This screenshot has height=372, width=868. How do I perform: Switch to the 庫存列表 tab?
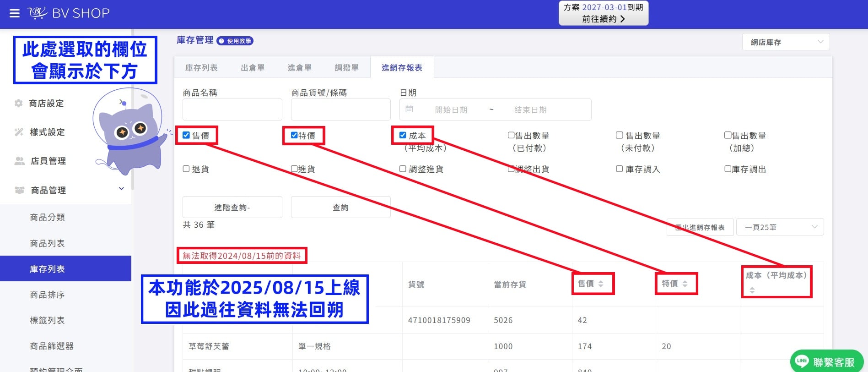[201, 68]
